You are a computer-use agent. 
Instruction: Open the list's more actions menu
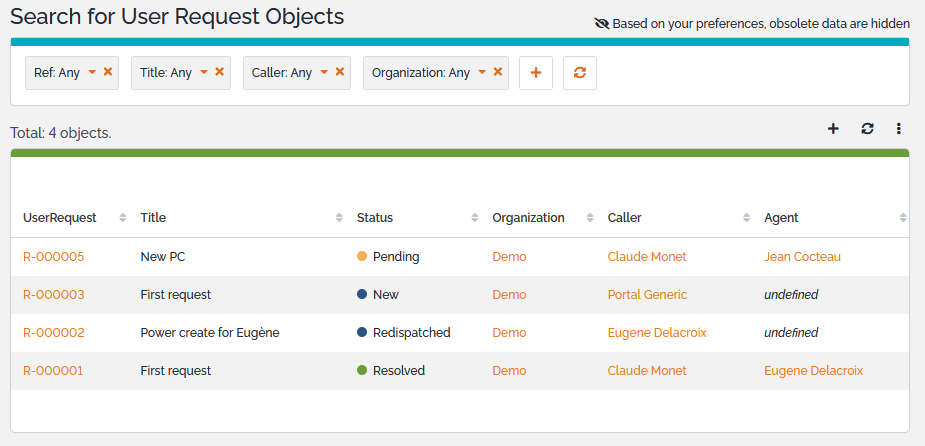tap(899, 129)
